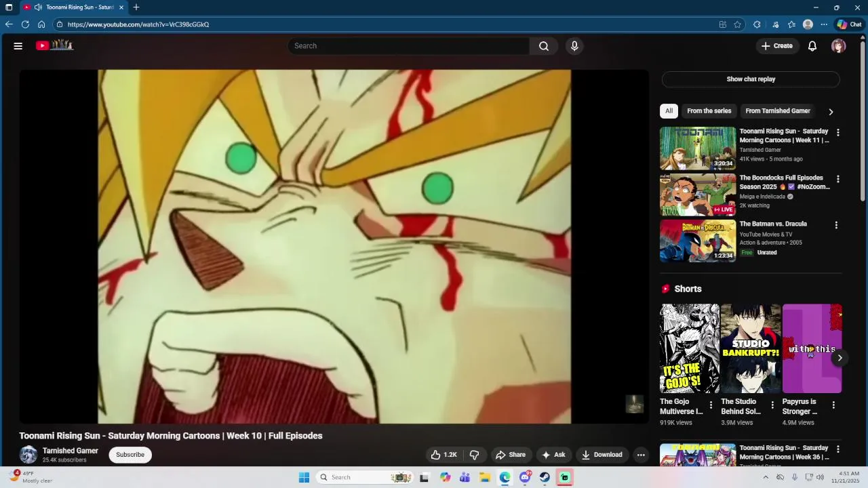Favorite this page with star icon
Image resolution: width=868 pixels, height=488 pixels.
coord(737,24)
